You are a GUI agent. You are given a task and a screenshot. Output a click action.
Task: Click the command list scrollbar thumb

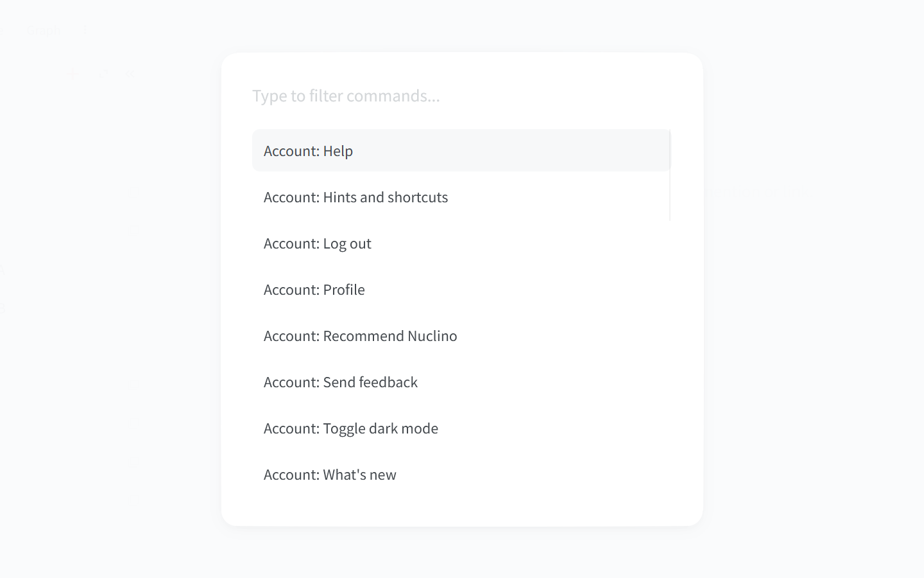(x=670, y=175)
